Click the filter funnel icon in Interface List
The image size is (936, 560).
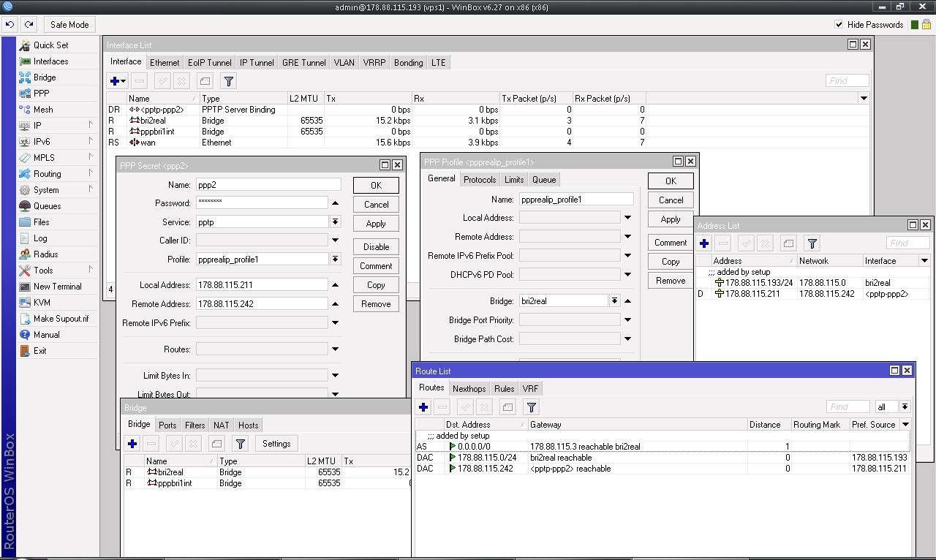click(x=228, y=81)
